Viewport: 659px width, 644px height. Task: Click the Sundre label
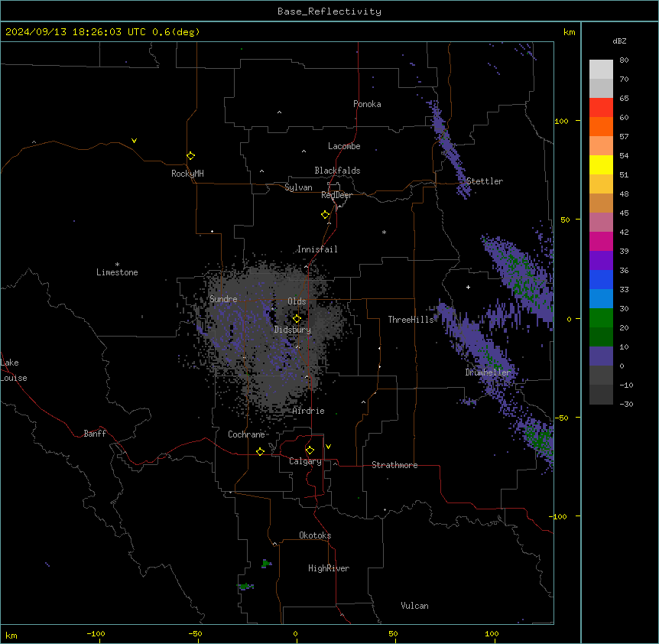pyautogui.click(x=223, y=299)
